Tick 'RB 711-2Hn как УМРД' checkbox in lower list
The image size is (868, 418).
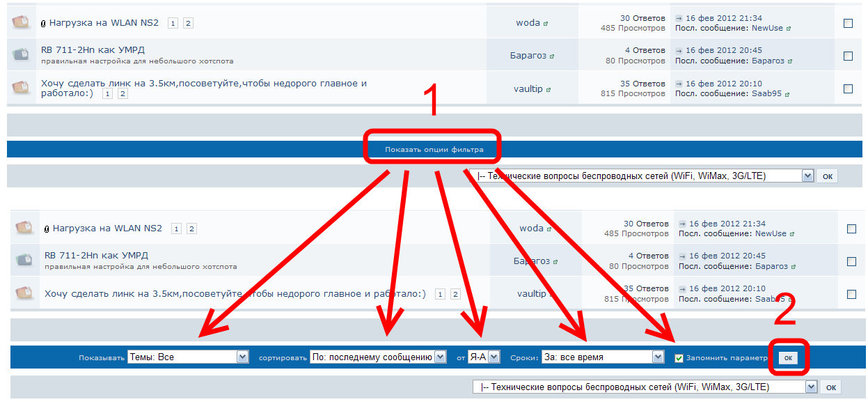[851, 261]
